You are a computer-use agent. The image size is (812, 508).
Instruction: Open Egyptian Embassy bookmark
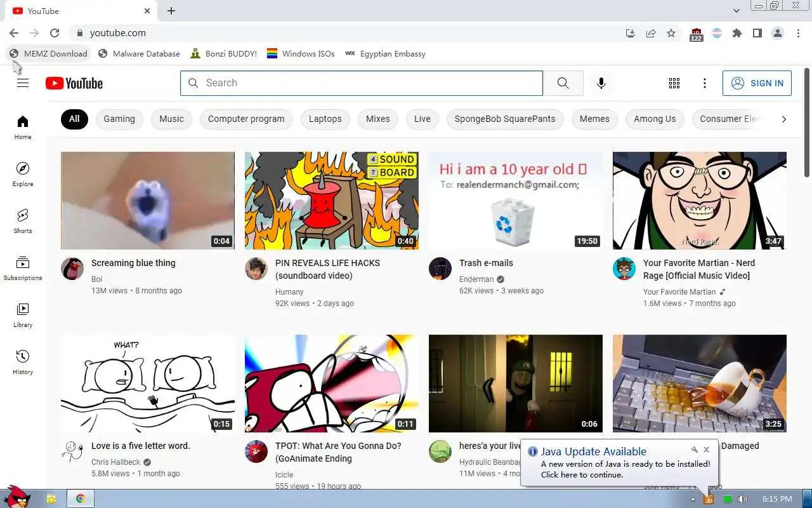pos(385,54)
